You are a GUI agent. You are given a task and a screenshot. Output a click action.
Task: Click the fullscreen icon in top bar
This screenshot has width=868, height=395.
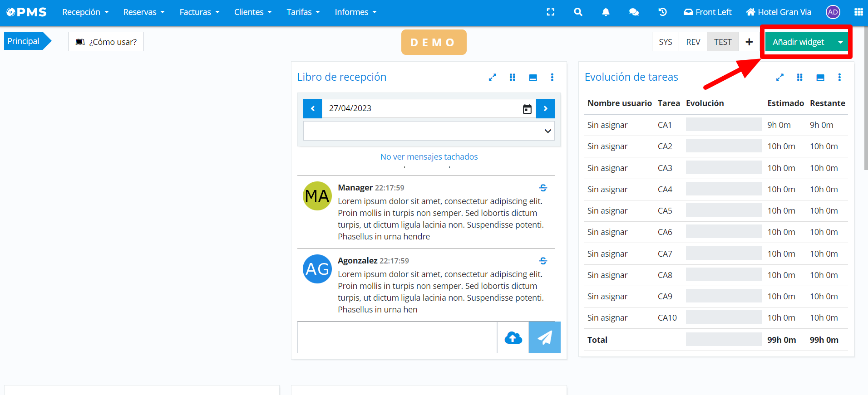pyautogui.click(x=551, y=12)
